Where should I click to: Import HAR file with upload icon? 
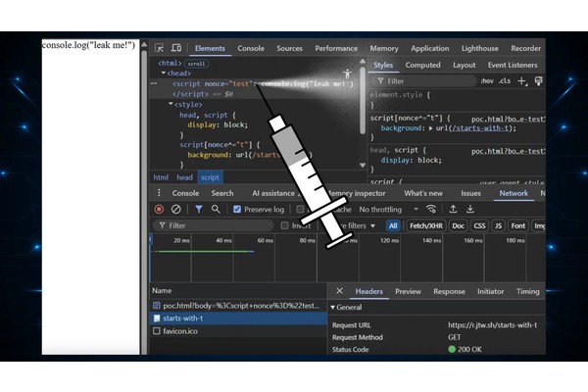point(453,210)
